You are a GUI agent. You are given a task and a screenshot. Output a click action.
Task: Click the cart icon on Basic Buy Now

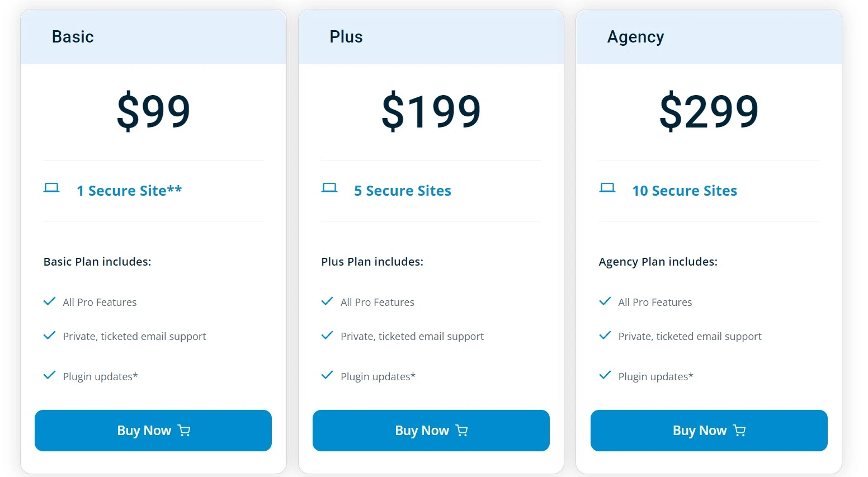coord(184,431)
